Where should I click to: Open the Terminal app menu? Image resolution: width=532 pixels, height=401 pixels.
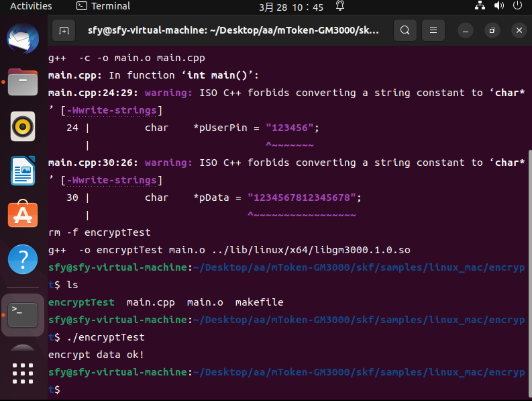tap(103, 6)
